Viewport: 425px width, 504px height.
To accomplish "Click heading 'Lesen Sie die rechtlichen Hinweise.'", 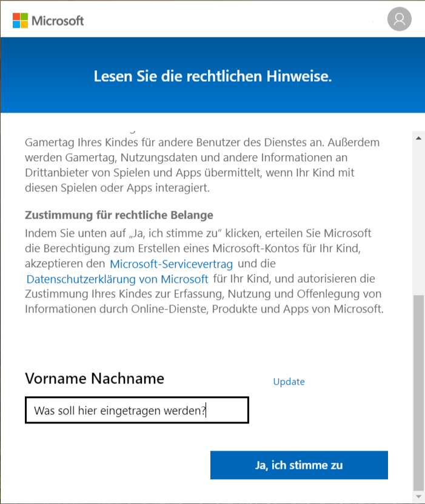I will click(213, 76).
